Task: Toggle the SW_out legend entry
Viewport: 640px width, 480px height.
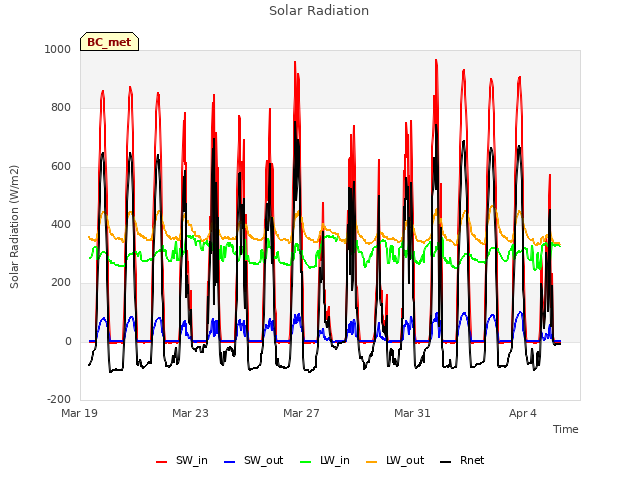Action: pos(253,460)
